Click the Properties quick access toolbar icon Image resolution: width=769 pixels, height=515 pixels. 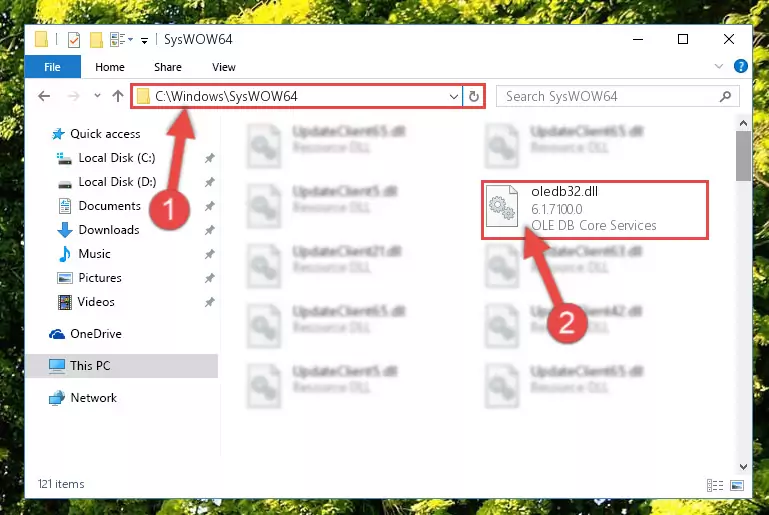pos(74,39)
